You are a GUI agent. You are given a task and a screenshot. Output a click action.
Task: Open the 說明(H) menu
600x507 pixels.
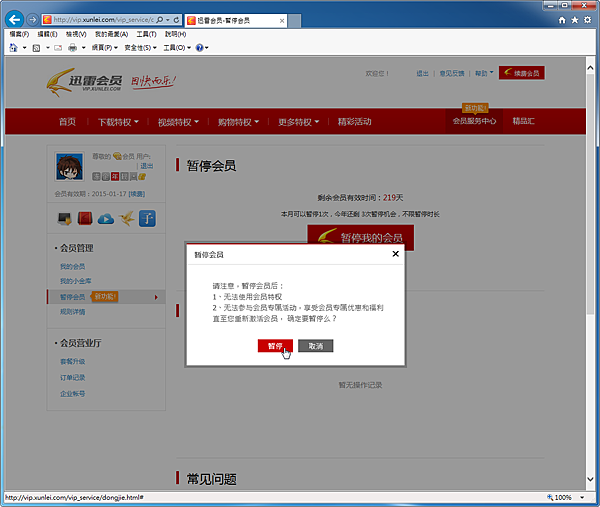tap(175, 34)
